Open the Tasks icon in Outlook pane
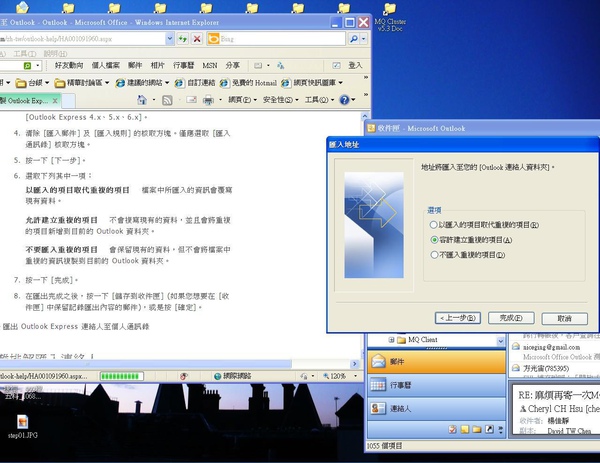Screen dimensions: 600x463 [452, 429]
